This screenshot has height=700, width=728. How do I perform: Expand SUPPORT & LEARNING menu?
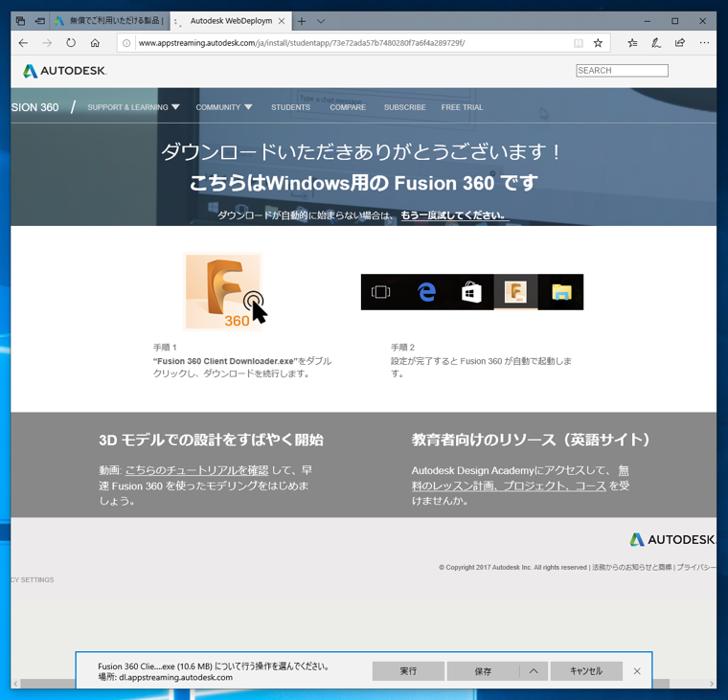(133, 107)
